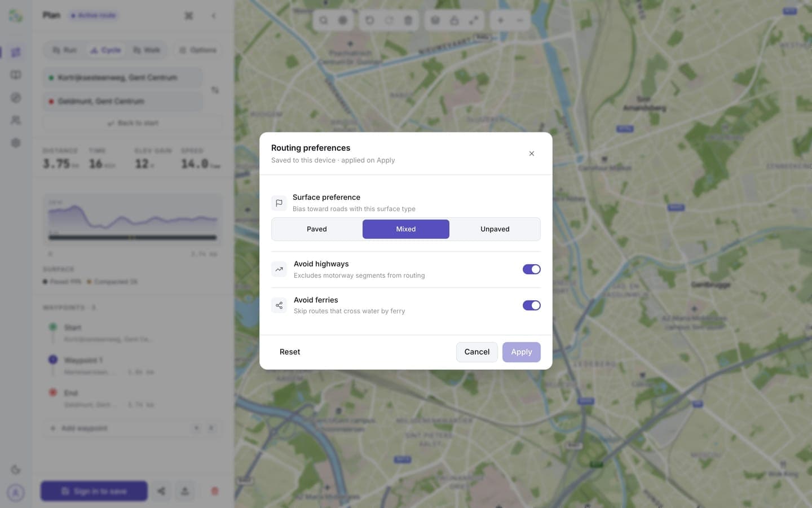
Task: Export the route using the upload icon
Action: pos(184,491)
